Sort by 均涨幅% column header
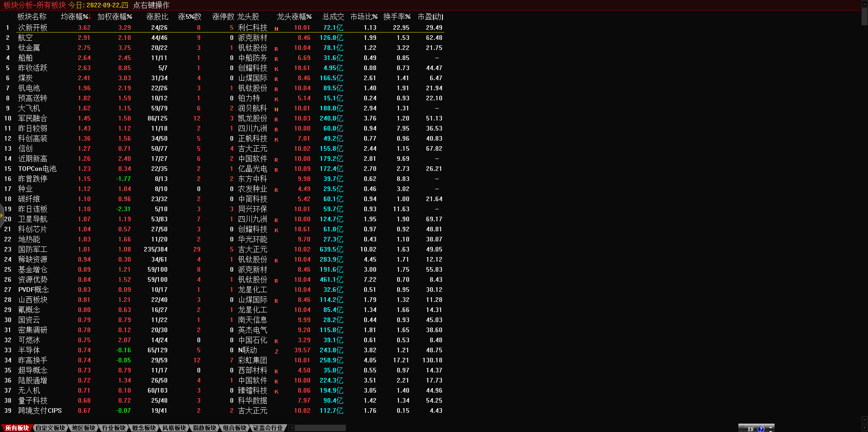Screen dimensions: 868x432 tap(75, 16)
